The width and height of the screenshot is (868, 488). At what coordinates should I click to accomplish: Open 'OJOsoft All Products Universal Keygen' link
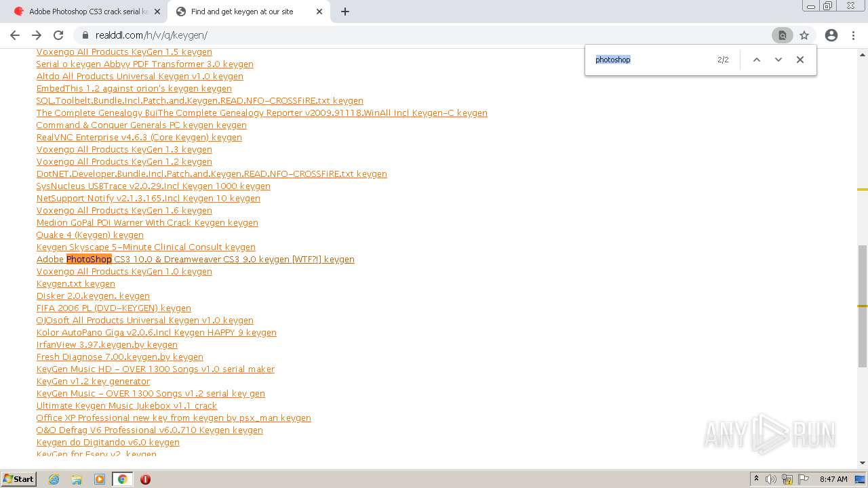pos(145,321)
